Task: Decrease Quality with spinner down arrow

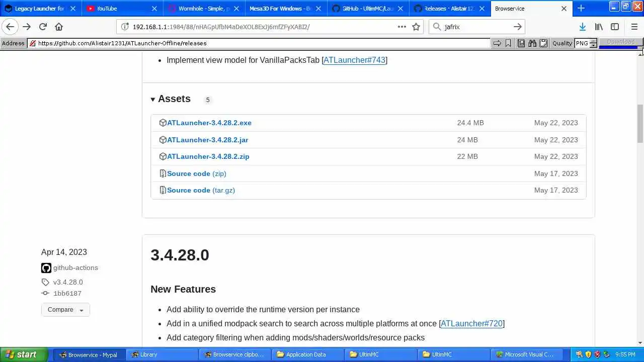Action: point(593,46)
